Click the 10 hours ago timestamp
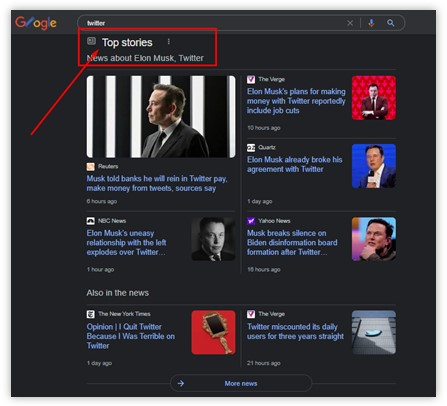 pos(264,128)
